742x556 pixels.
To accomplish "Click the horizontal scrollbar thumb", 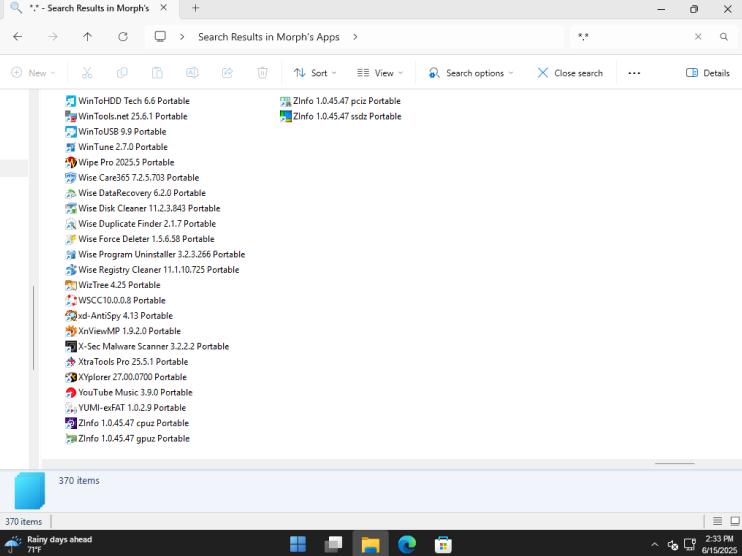I will click(x=674, y=464).
